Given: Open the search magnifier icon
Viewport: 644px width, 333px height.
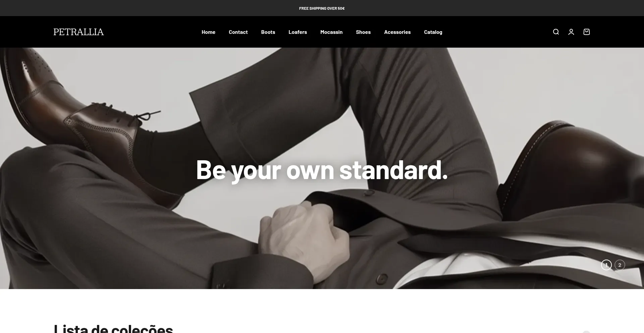Looking at the screenshot, I should coord(556,32).
